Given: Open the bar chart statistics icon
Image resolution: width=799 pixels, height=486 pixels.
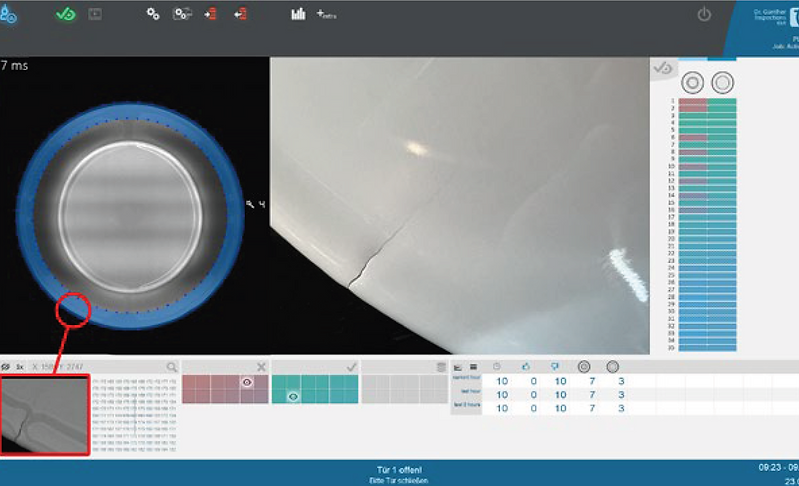Looking at the screenshot, I should click(x=298, y=14).
